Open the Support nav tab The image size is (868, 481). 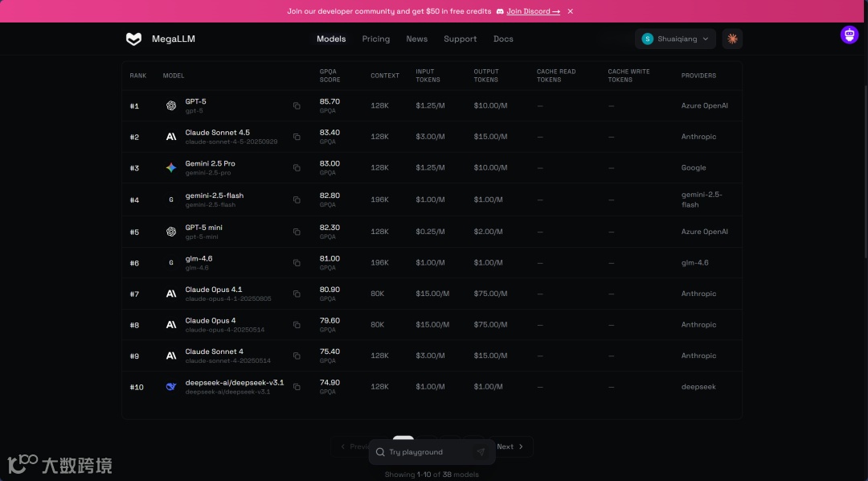coord(460,39)
